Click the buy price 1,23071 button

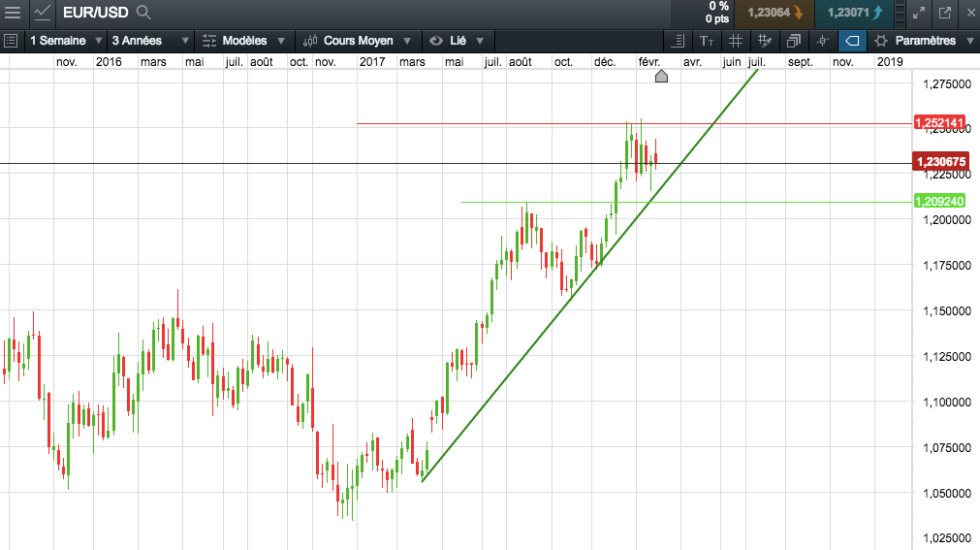pos(854,13)
